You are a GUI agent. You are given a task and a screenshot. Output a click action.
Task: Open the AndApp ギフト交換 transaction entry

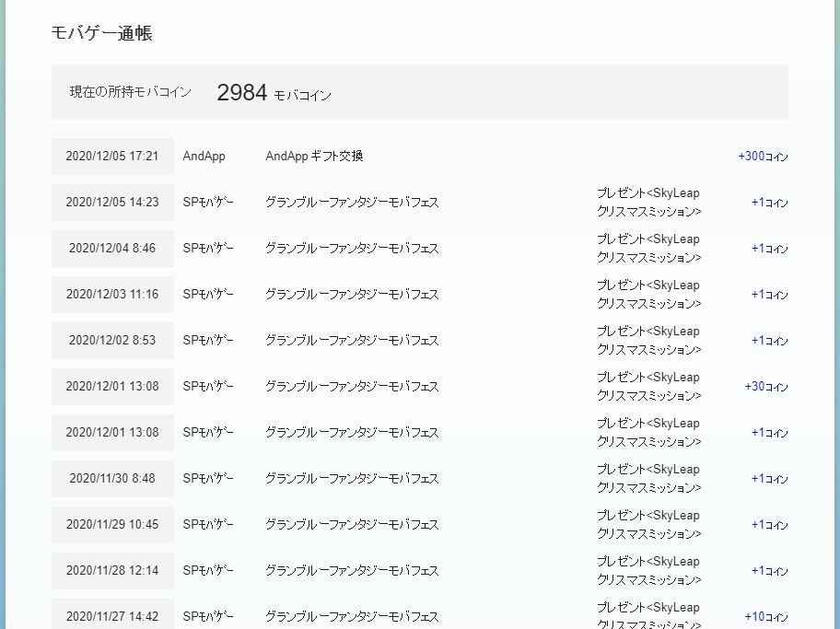coord(313,156)
